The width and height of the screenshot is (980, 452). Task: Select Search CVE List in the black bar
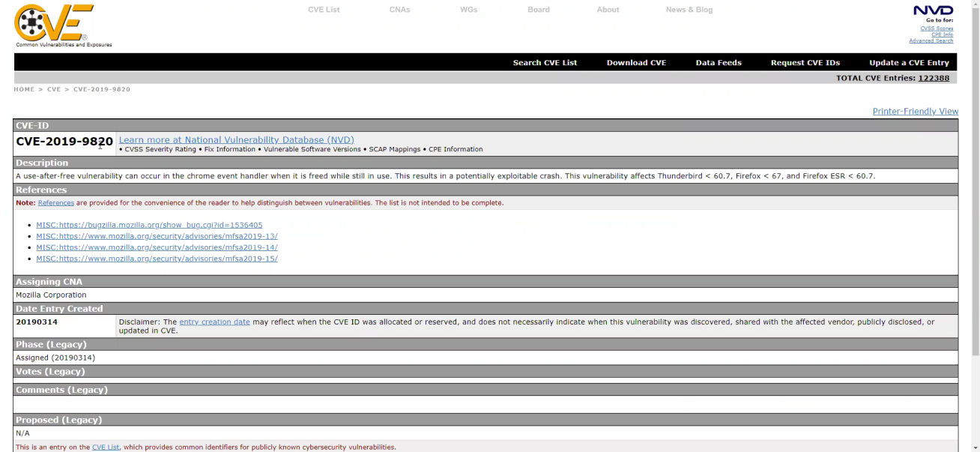tap(545, 62)
